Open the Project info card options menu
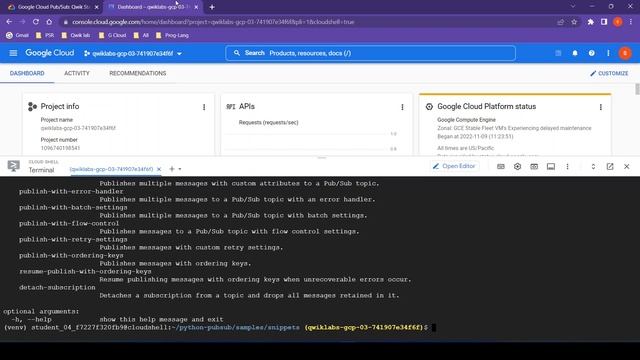This screenshot has width=640, height=360. pos(204,107)
